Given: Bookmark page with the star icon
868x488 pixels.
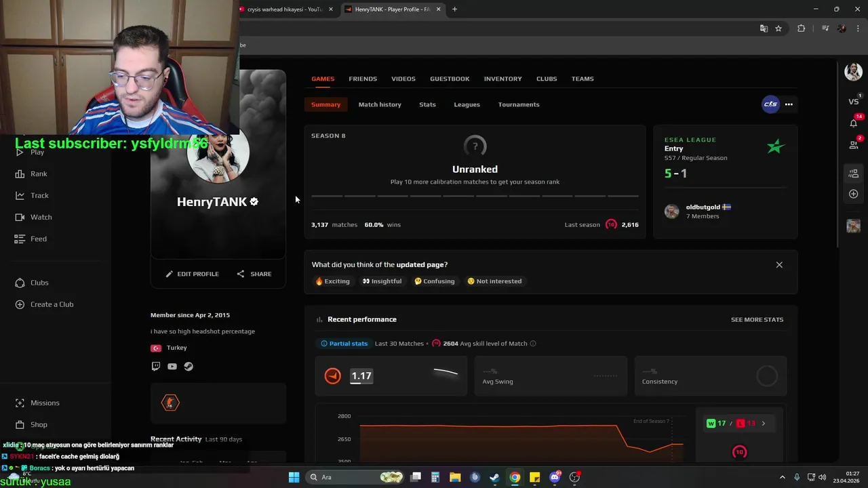Looking at the screenshot, I should pos(778,28).
